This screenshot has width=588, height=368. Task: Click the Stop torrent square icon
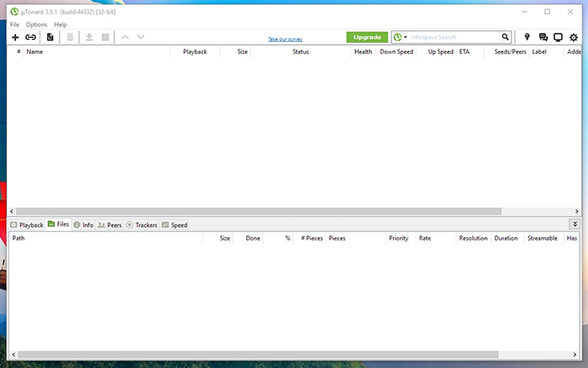[105, 37]
